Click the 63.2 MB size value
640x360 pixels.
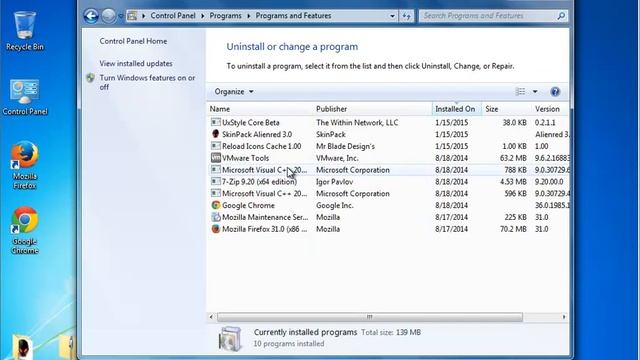513,158
